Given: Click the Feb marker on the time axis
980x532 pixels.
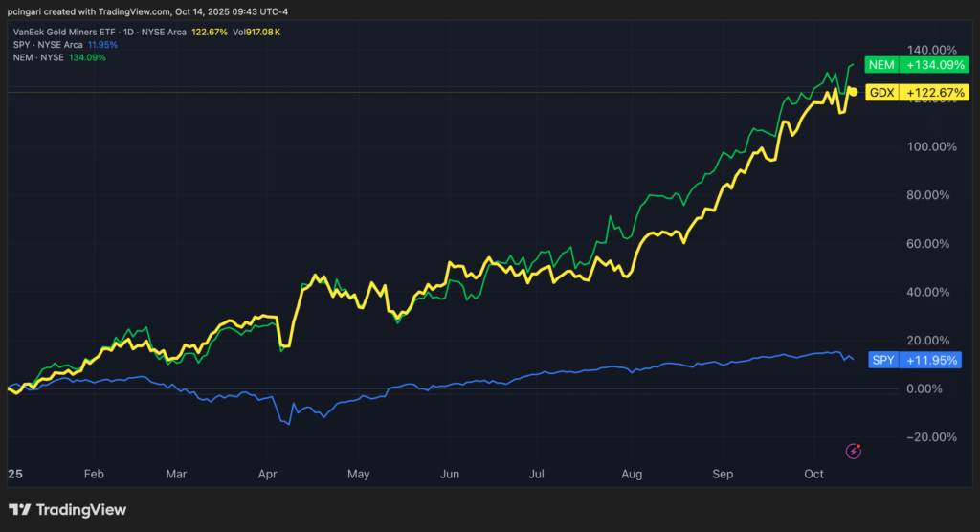Looking at the screenshot, I should click(94, 474).
